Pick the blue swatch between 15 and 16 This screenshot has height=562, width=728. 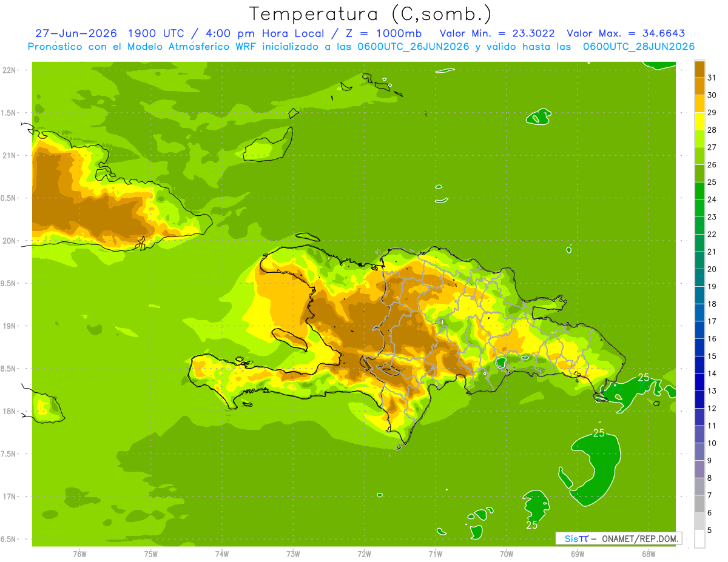coord(699,347)
